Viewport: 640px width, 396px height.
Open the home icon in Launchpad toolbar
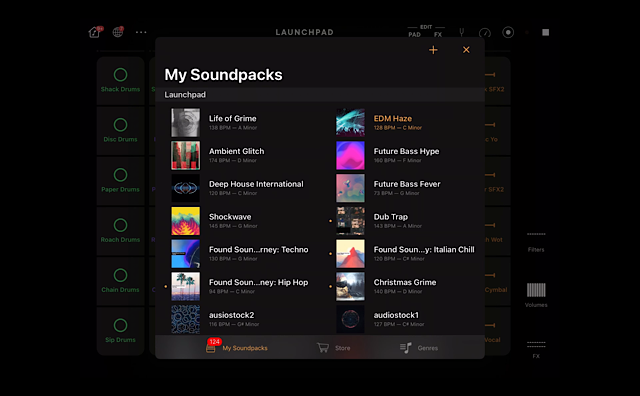click(x=95, y=32)
